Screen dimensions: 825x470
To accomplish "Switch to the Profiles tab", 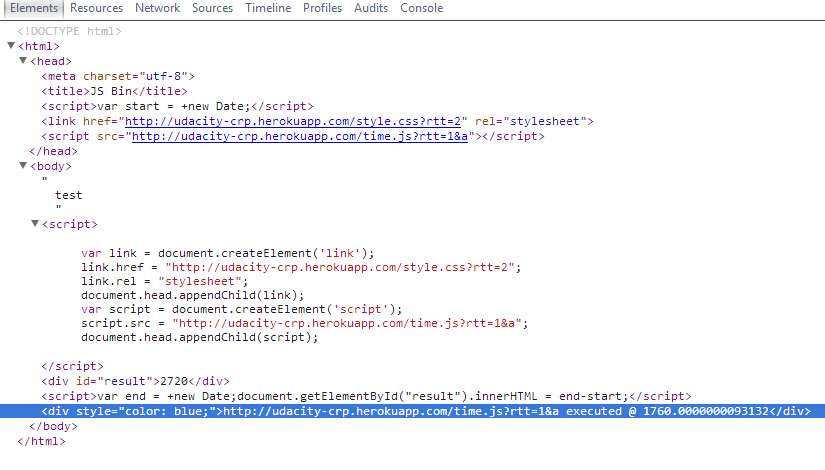I will point(322,8).
